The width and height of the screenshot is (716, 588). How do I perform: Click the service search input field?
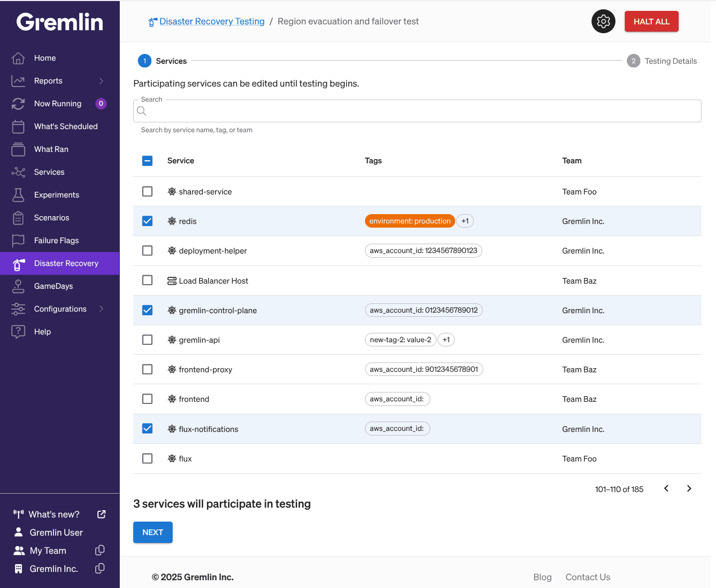[x=417, y=111]
